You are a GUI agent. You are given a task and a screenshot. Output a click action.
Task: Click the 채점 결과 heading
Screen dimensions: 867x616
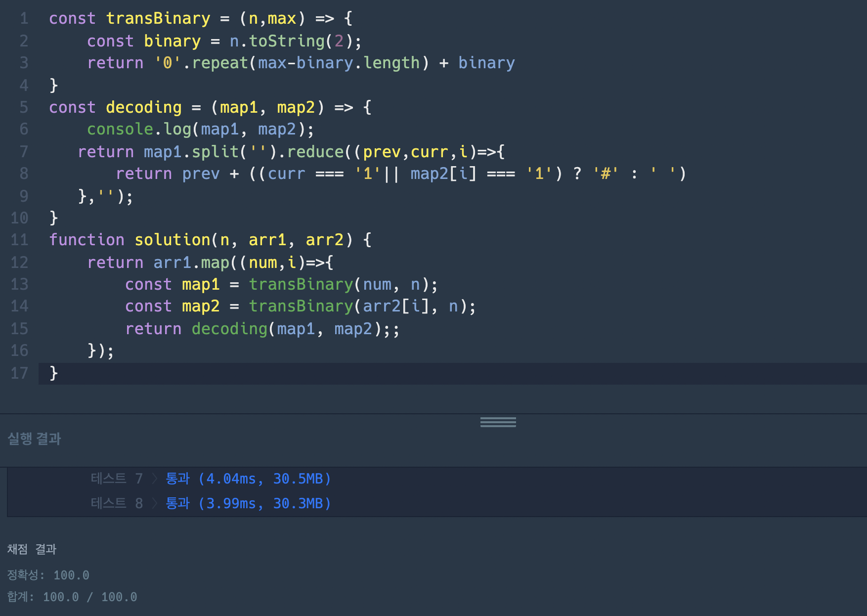[32, 549]
